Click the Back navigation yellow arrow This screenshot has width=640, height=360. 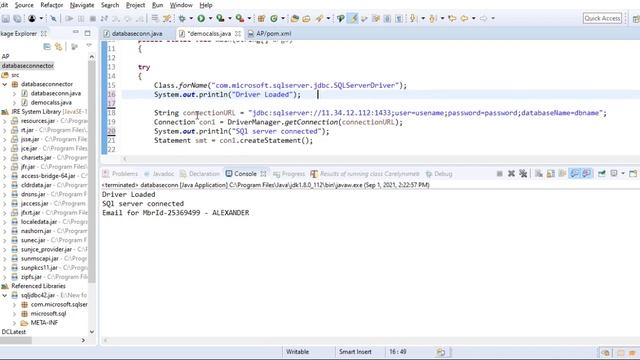[464, 18]
